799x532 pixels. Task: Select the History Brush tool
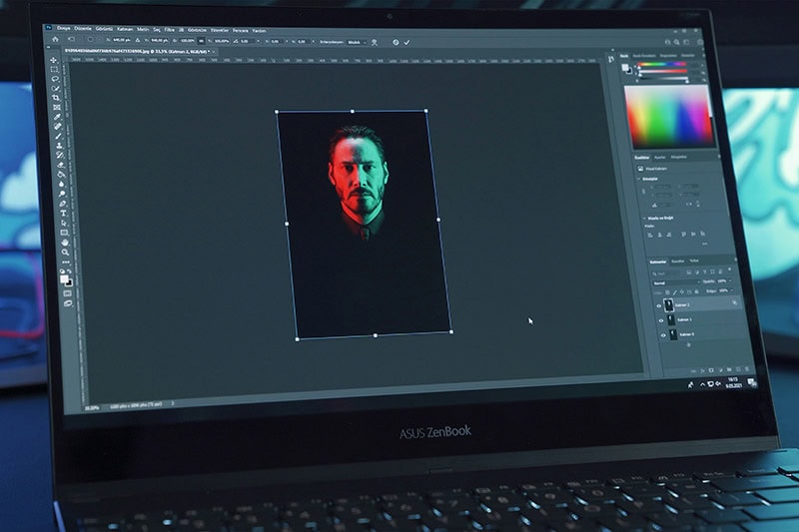click(x=60, y=155)
